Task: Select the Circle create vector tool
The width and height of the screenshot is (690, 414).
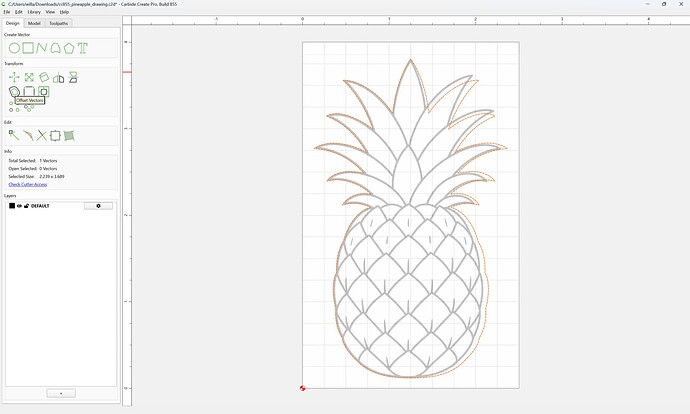Action: [14, 48]
